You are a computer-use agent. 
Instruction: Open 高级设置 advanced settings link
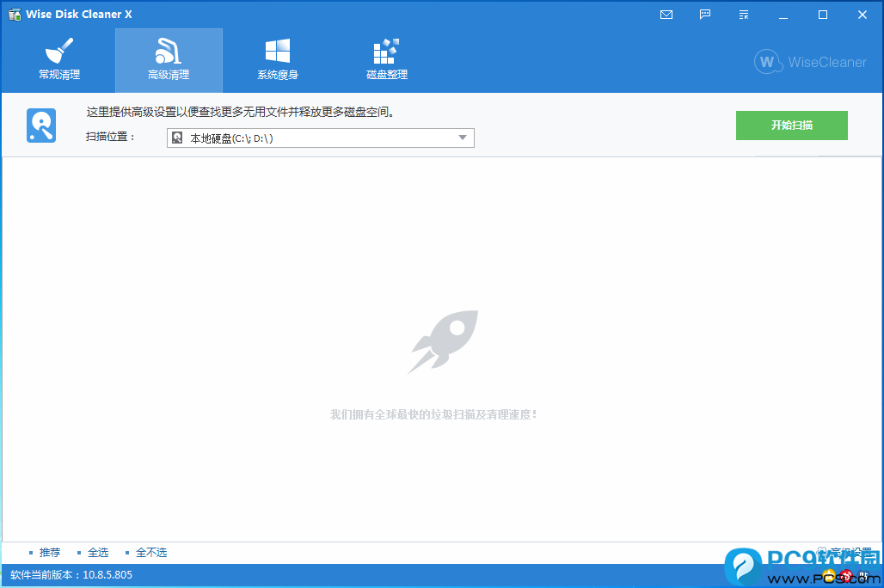point(847,552)
